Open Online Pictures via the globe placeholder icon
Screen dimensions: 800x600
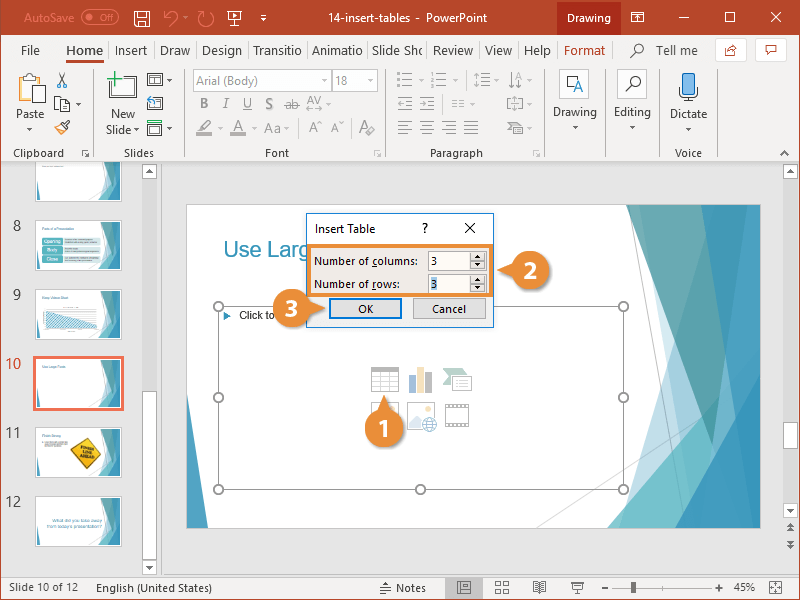tap(421, 415)
